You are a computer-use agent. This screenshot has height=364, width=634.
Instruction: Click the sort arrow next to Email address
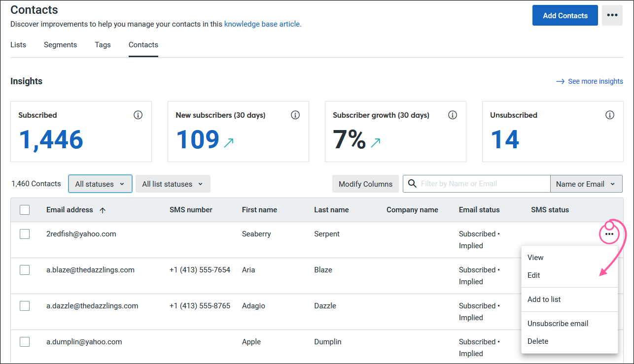(103, 210)
